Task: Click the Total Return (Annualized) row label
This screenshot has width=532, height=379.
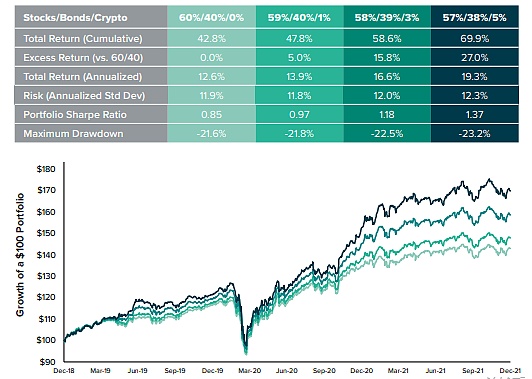Action: 82,77
